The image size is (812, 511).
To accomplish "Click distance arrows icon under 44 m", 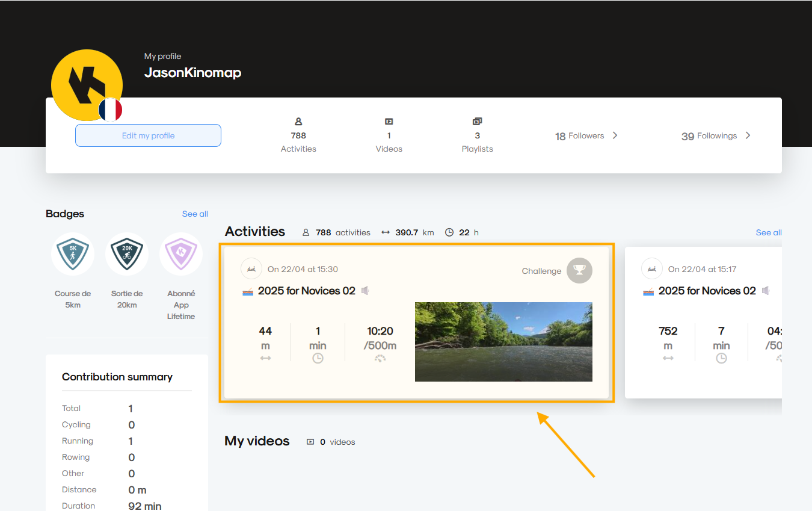I will (x=265, y=358).
